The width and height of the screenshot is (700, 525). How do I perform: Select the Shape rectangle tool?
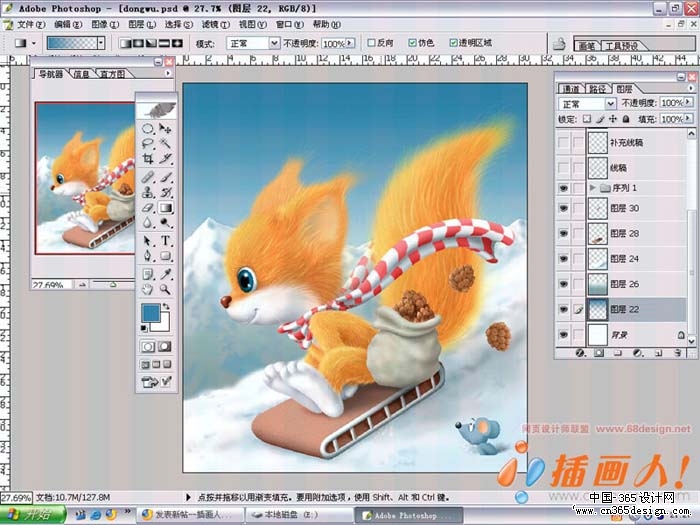pos(165,256)
